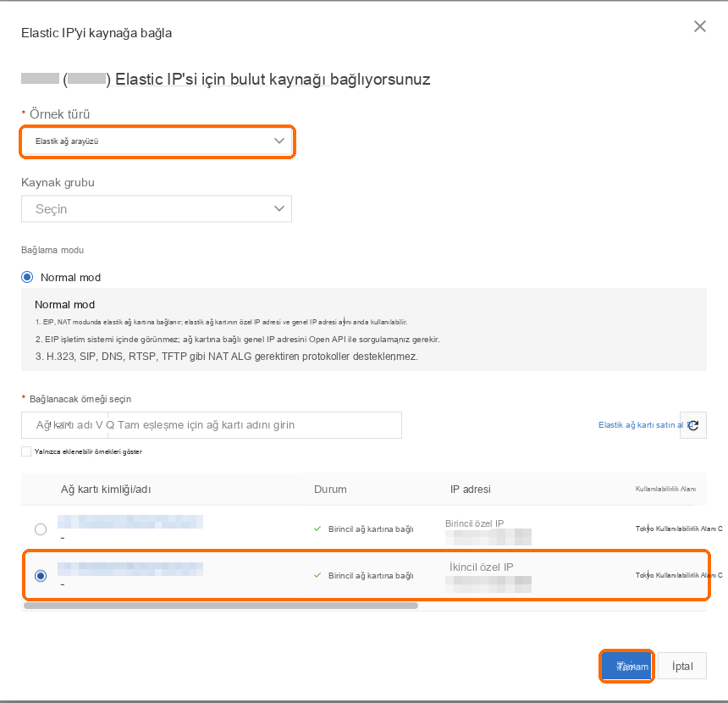
Task: Click the Kullanılabilirlik Alanı column header
Action: click(x=666, y=489)
